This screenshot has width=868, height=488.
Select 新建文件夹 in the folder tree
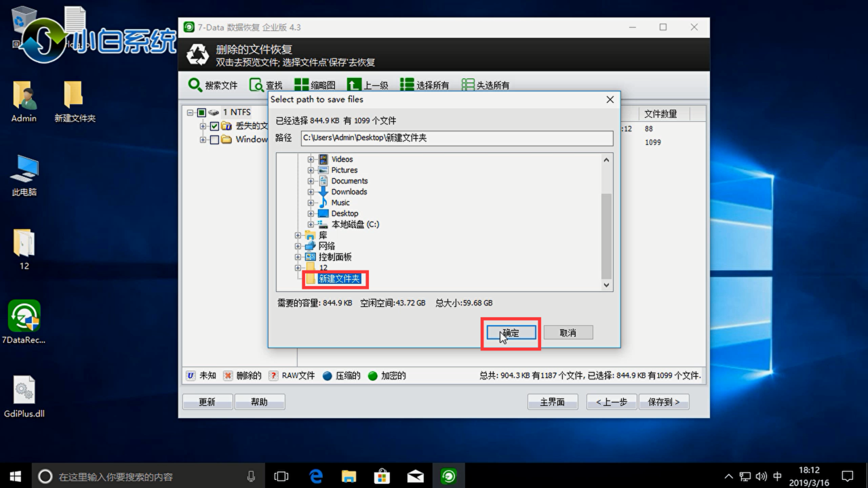(340, 279)
